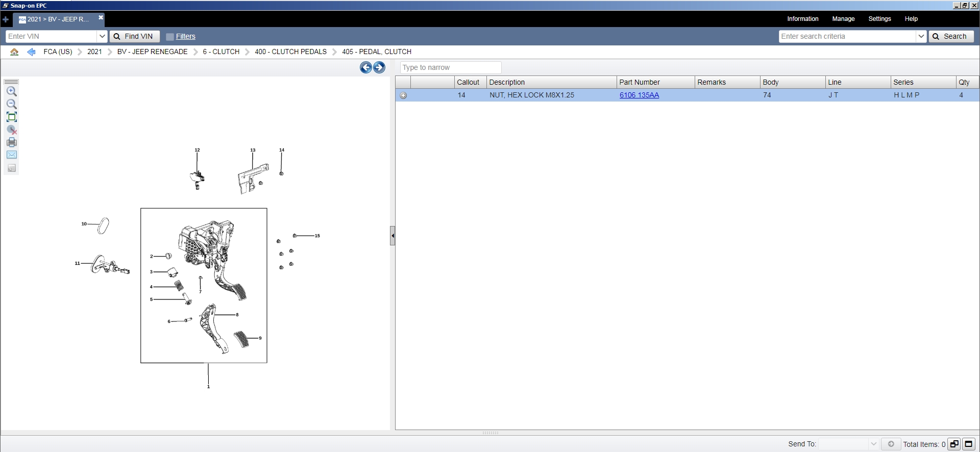Email the diagram using the envelope icon
Viewport: 980px width, 452px height.
(x=12, y=155)
